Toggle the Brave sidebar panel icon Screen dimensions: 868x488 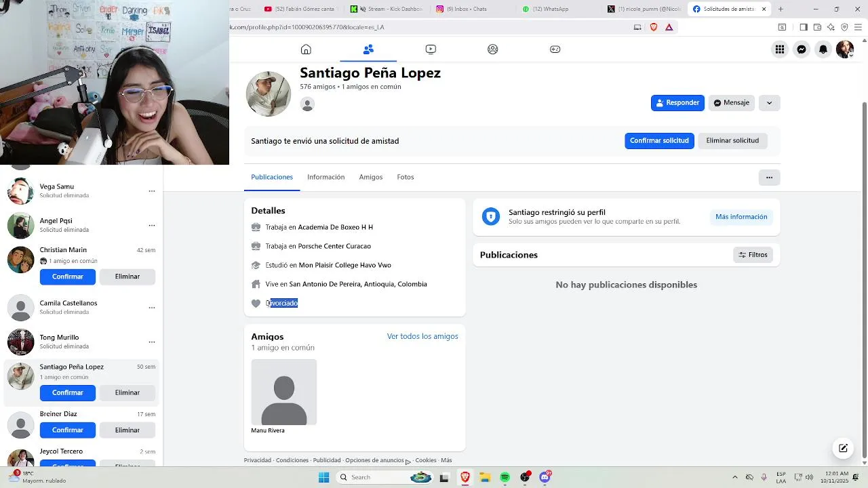[x=804, y=27]
